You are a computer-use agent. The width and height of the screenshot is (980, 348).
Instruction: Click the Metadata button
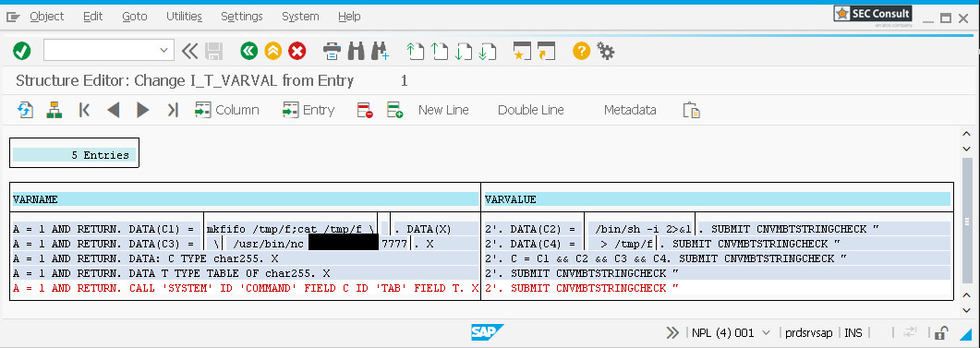pyautogui.click(x=630, y=111)
